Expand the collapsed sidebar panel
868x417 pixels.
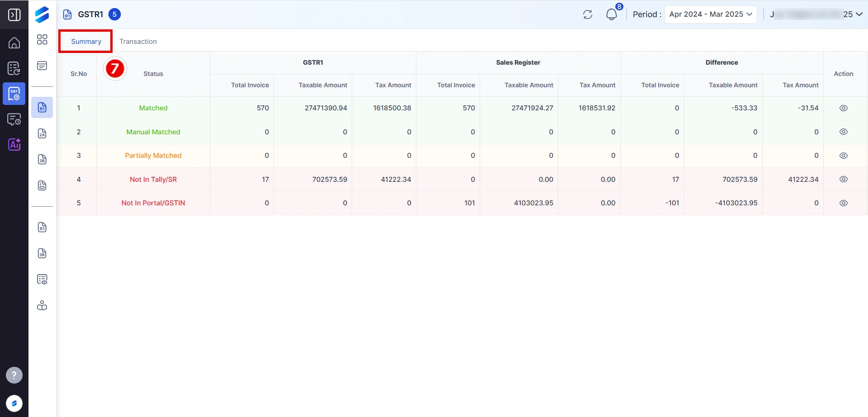pos(14,14)
